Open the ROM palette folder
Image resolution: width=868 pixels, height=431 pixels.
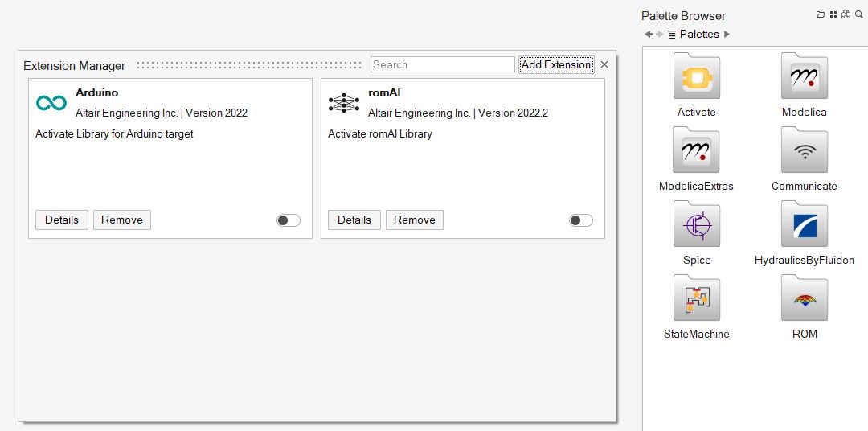tap(804, 299)
